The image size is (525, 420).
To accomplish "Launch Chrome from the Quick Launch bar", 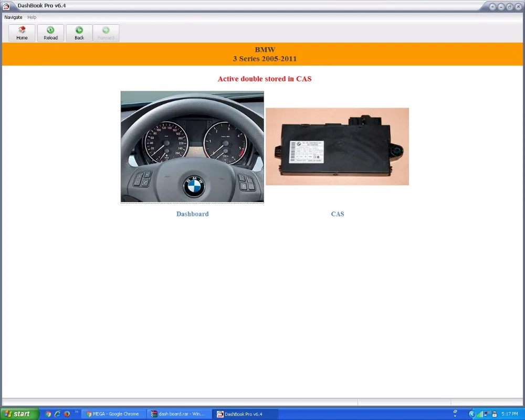I will coord(48,414).
